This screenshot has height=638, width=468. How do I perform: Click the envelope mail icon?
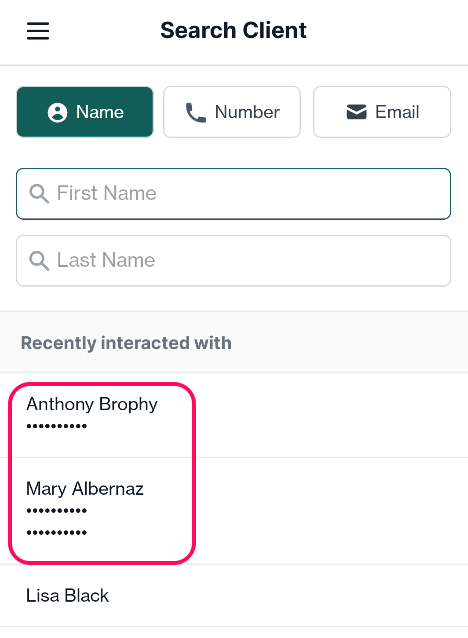tap(356, 112)
